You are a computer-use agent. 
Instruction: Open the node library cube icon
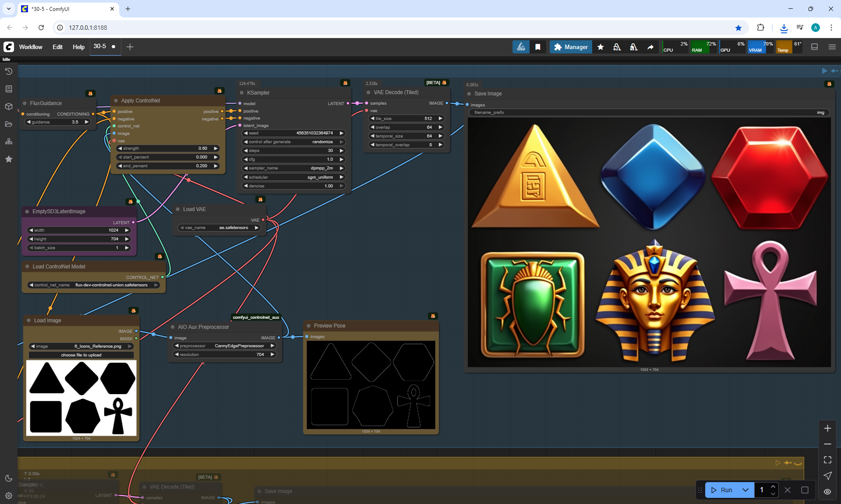[x=8, y=106]
